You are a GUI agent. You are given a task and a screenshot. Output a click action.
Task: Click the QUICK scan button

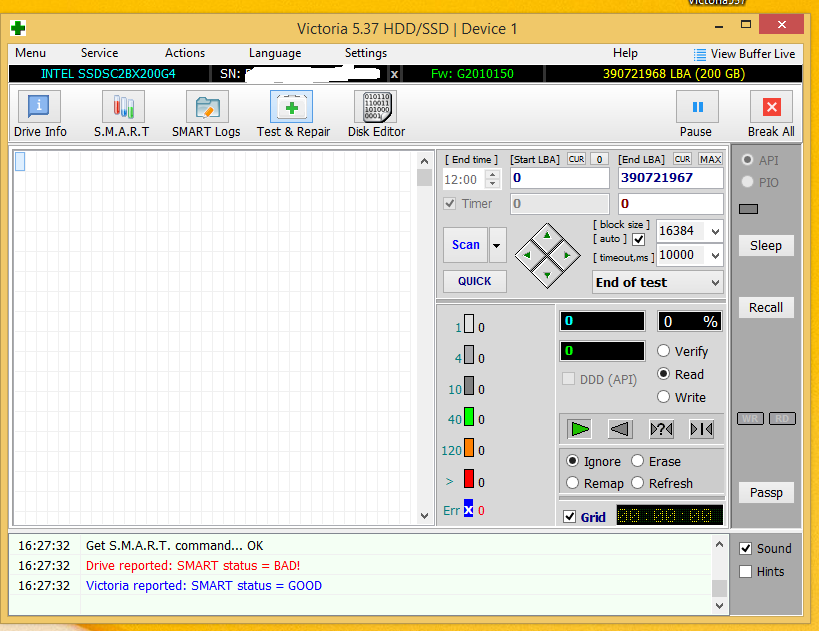tap(475, 281)
